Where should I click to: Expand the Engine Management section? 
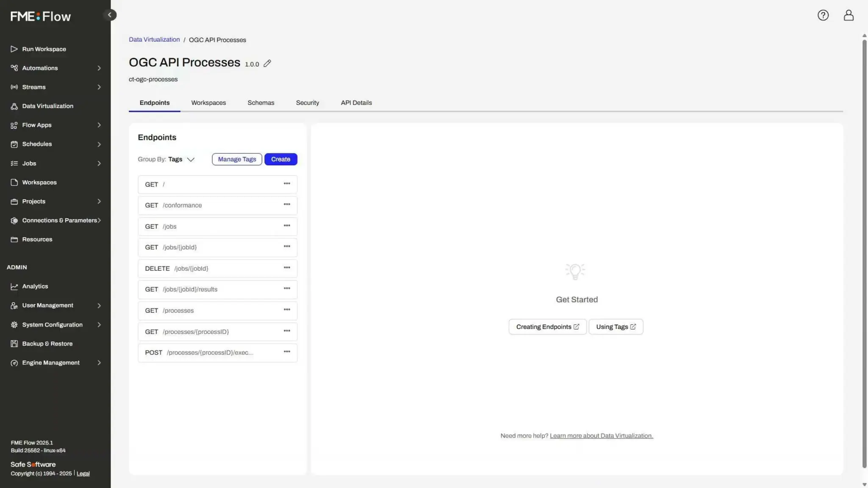pos(99,363)
